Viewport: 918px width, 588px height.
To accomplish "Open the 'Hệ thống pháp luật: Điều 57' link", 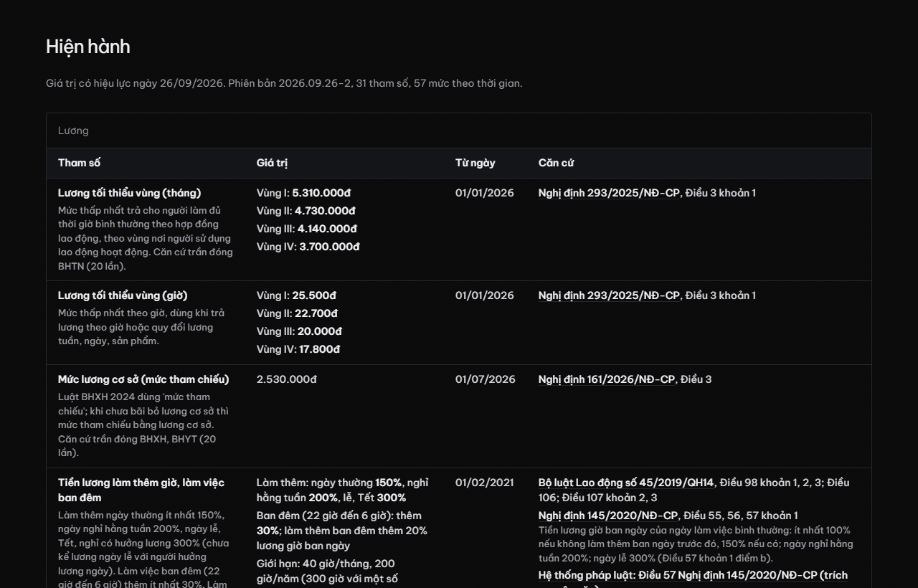I will 693,575.
